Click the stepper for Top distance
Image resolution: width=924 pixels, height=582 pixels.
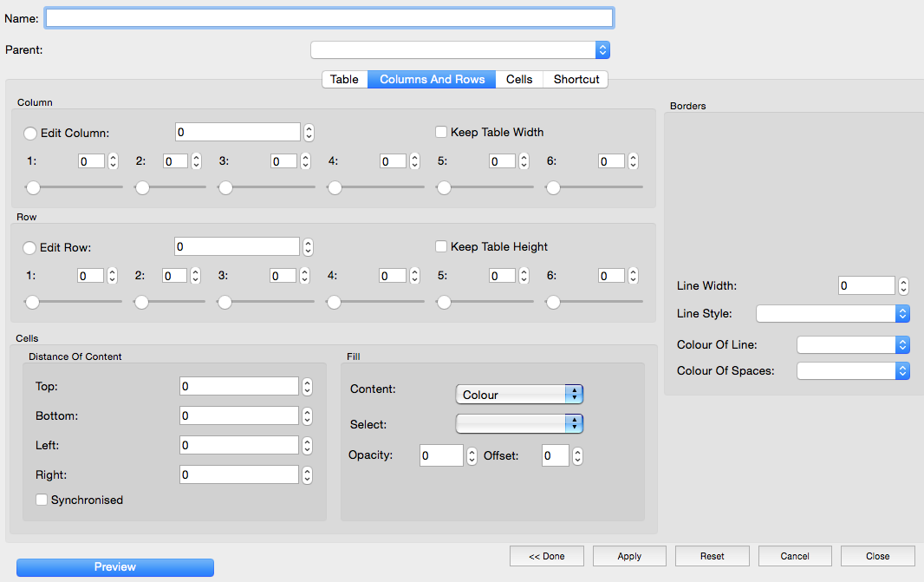(307, 387)
